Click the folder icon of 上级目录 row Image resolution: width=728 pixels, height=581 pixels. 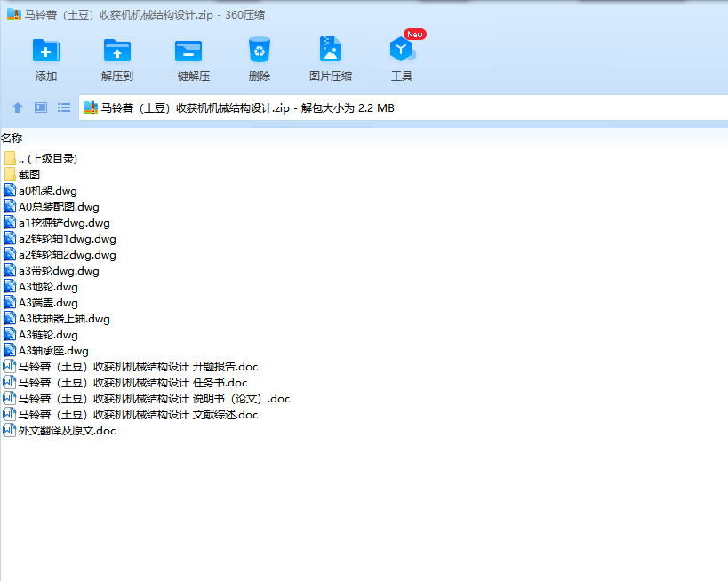(10, 159)
